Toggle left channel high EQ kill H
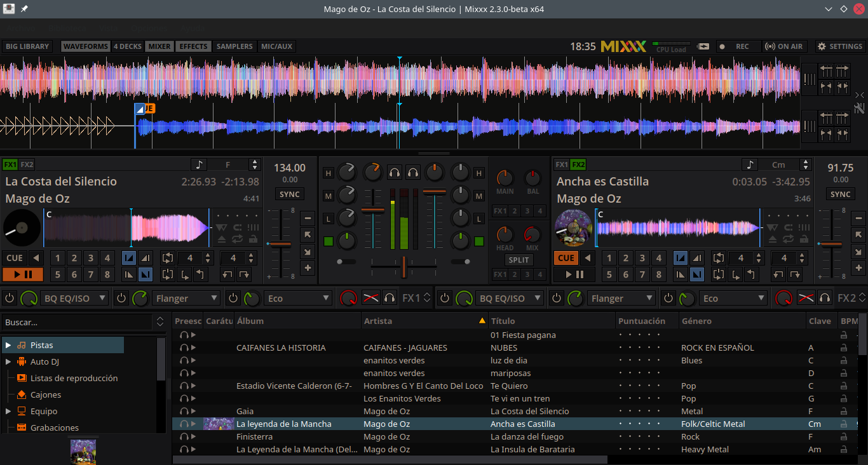The height and width of the screenshot is (465, 868). coord(328,173)
